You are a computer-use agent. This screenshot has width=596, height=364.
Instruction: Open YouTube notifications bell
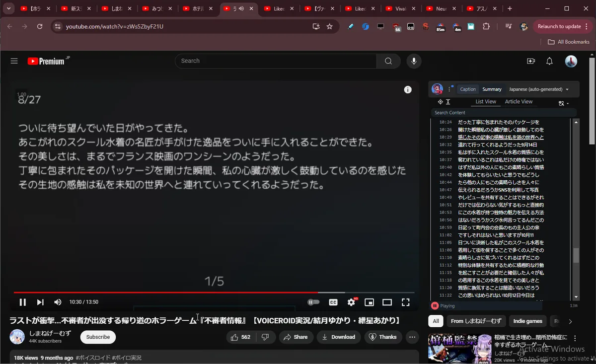point(549,61)
